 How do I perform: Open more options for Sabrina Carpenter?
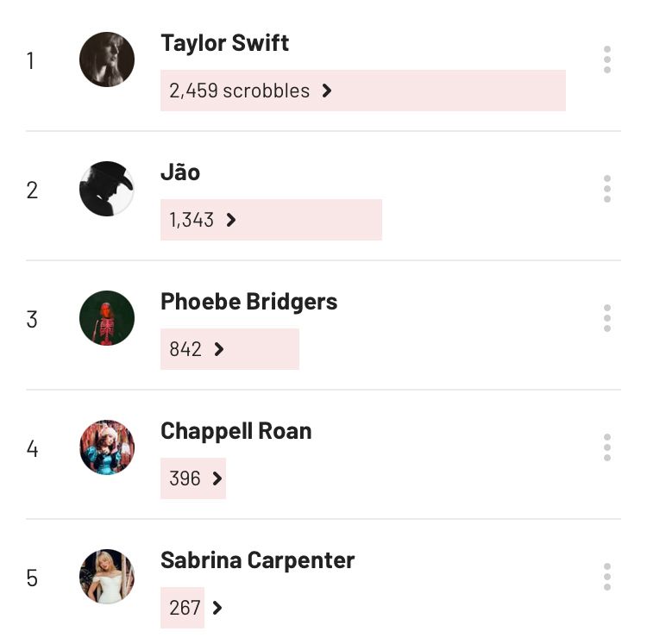(x=607, y=577)
